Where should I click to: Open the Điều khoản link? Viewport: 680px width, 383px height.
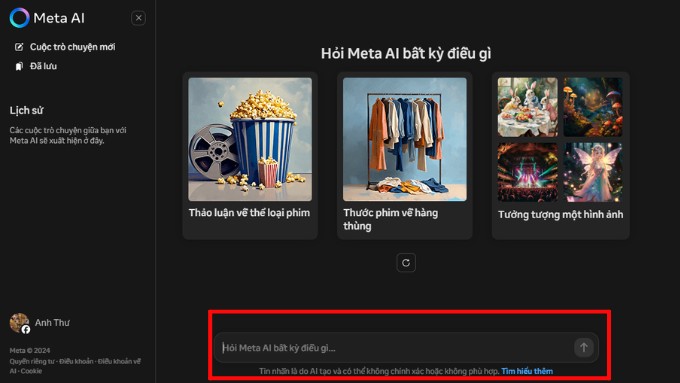point(76,361)
